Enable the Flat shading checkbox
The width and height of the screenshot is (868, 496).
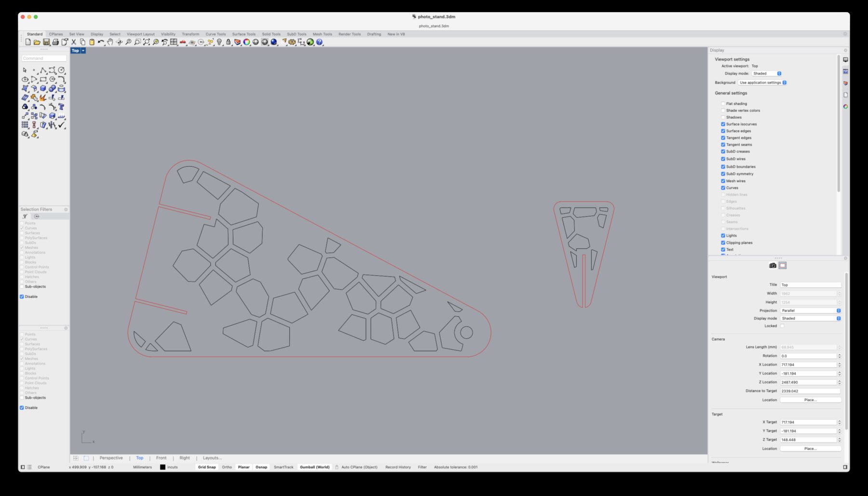(723, 104)
